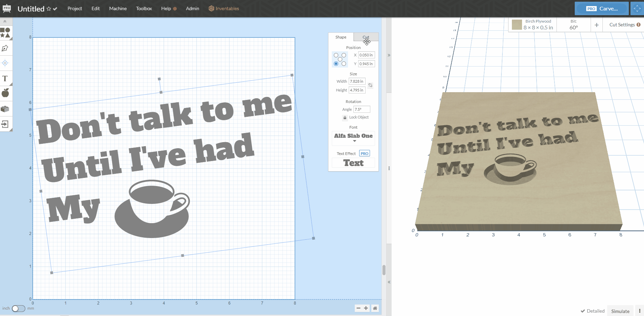Click the Carve button
The height and width of the screenshot is (316, 644).
coord(602,8)
